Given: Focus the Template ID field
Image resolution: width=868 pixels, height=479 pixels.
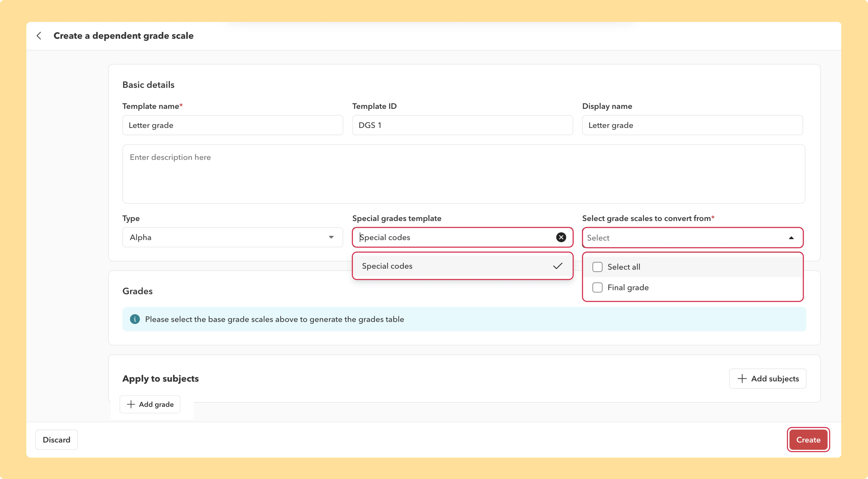Looking at the screenshot, I should pyautogui.click(x=462, y=125).
